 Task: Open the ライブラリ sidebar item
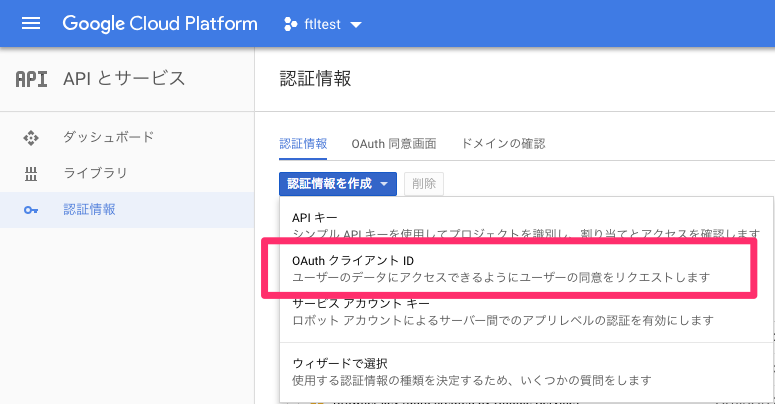point(127,174)
